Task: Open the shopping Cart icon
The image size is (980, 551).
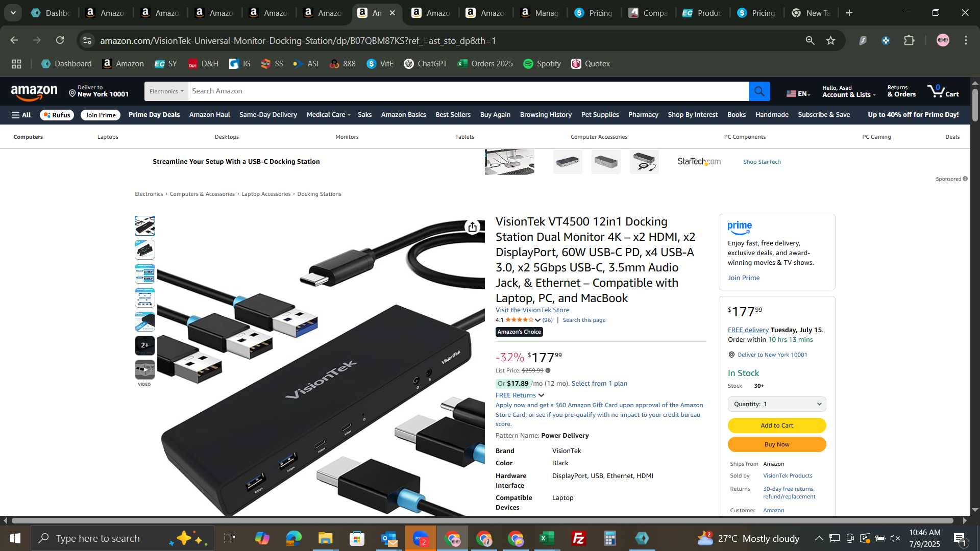Action: tap(943, 91)
